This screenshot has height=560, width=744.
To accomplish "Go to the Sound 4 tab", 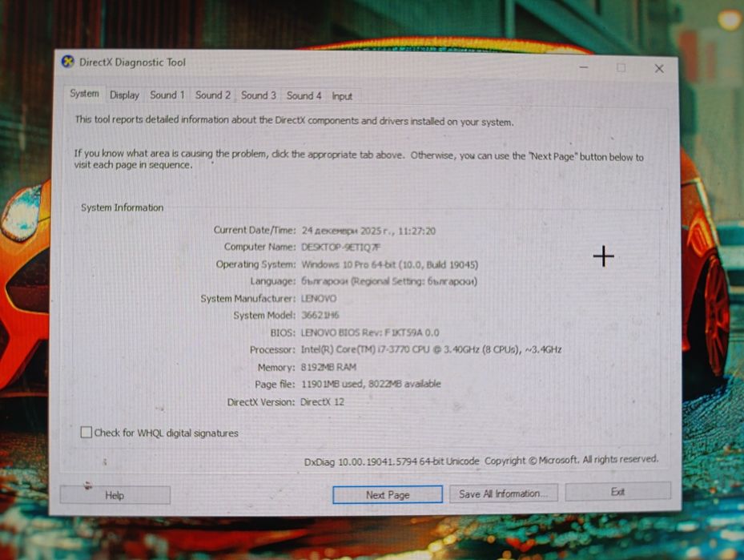I will pos(304,95).
